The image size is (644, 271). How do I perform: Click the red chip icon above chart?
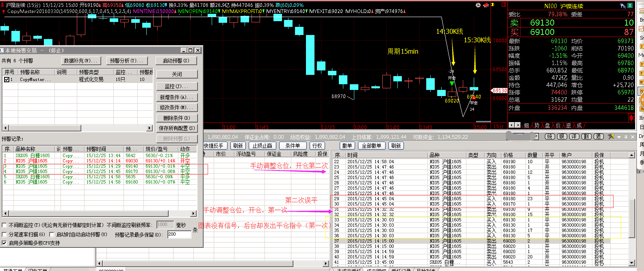click(x=486, y=5)
